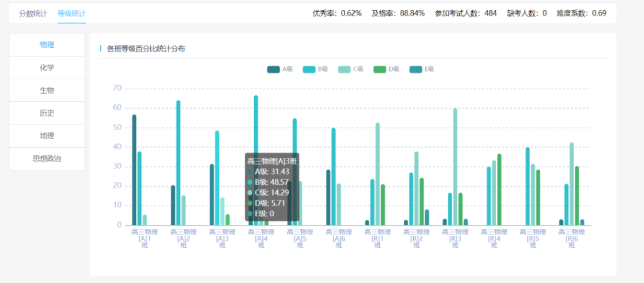Open the 历史 subject in sidebar
Screen dimensions: 644x283
tap(47, 113)
